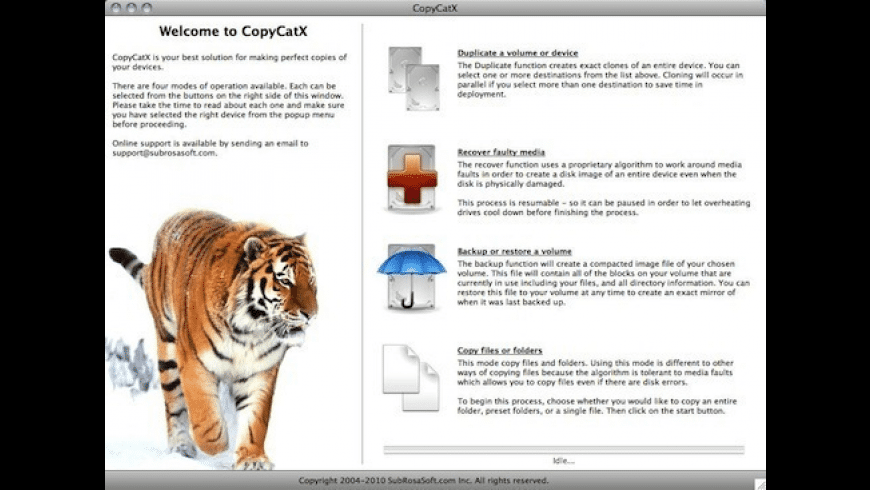Image resolution: width=870 pixels, height=490 pixels.
Task: Open the Backup or restore a volume link
Action: [514, 251]
